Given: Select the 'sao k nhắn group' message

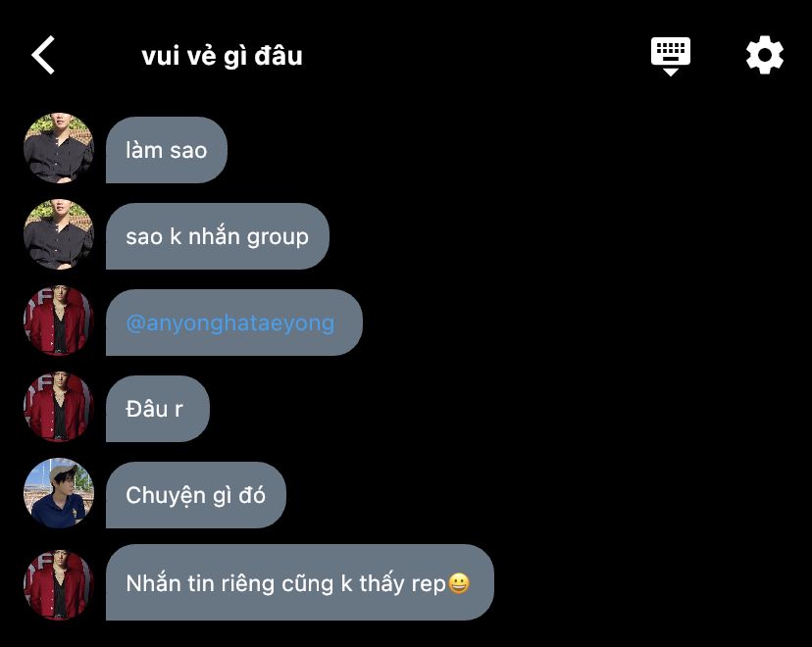Looking at the screenshot, I should pyautogui.click(x=217, y=236).
